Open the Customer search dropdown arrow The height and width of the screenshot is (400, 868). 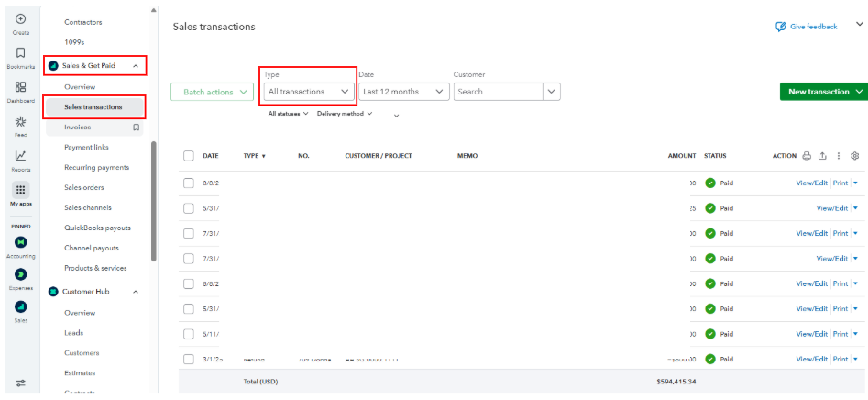[552, 92]
